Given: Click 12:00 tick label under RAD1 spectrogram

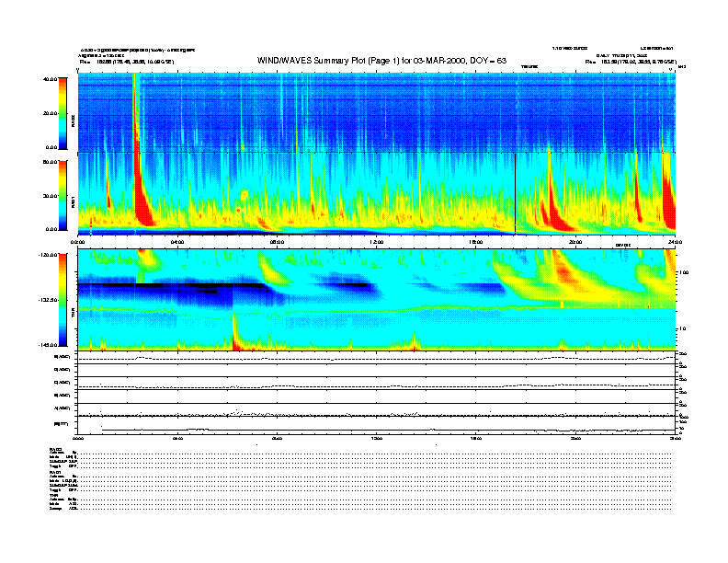Looking at the screenshot, I should click(377, 242).
